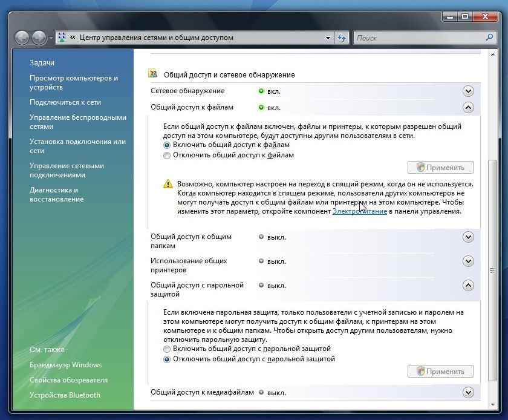Open the Электропитание link
508x420 pixels.
point(359,212)
